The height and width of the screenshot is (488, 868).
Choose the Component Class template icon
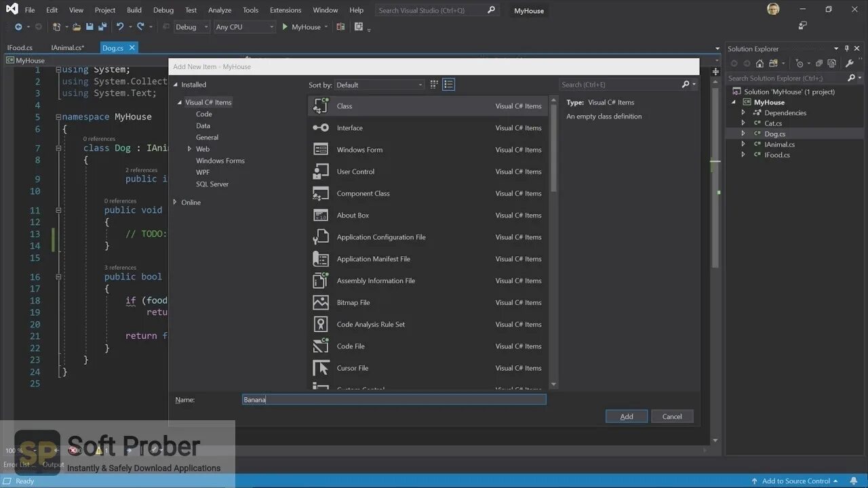coord(321,193)
